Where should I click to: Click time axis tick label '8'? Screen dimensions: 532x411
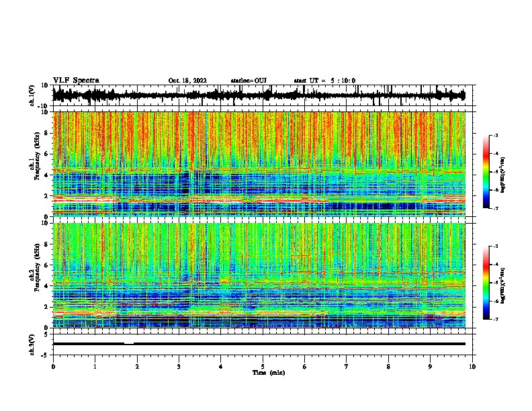click(x=388, y=367)
